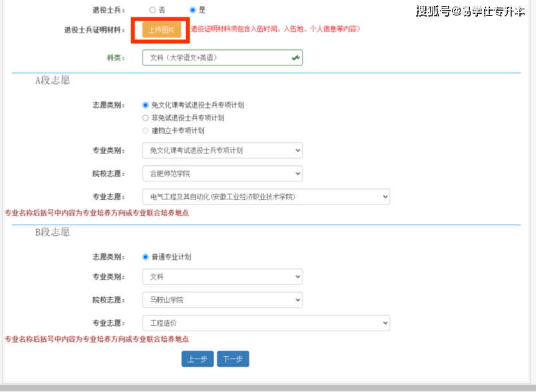Click the orange 上传图片 upload button
536x392 pixels.
coord(161,29)
